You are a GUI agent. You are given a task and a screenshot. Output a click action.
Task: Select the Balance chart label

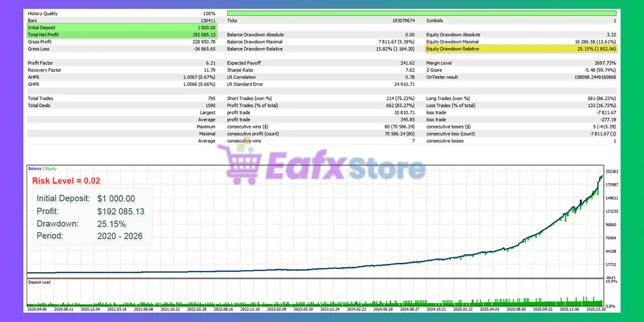coord(34,168)
